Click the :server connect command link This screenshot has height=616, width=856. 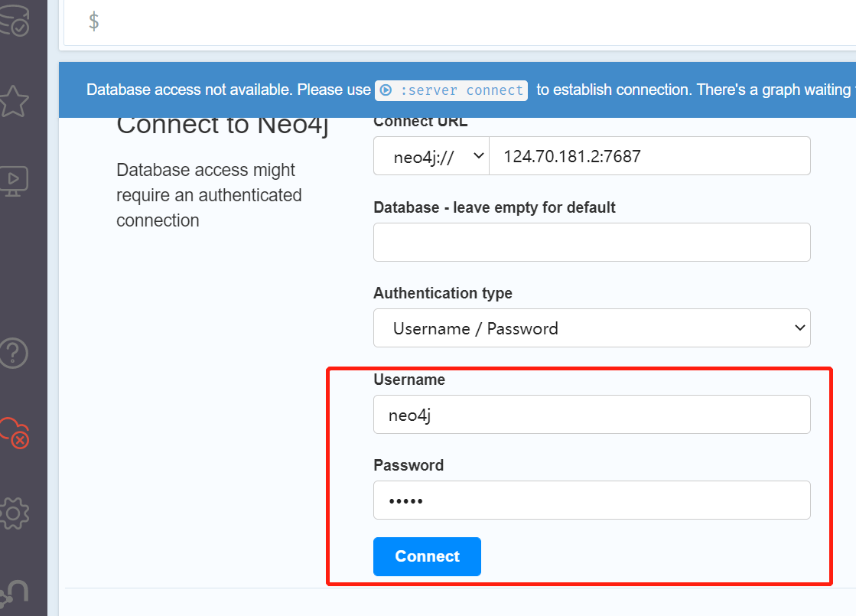[x=451, y=90]
